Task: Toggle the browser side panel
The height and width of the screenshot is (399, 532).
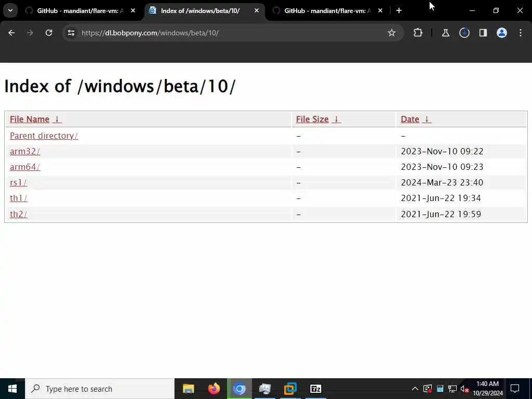Action: pos(483,33)
